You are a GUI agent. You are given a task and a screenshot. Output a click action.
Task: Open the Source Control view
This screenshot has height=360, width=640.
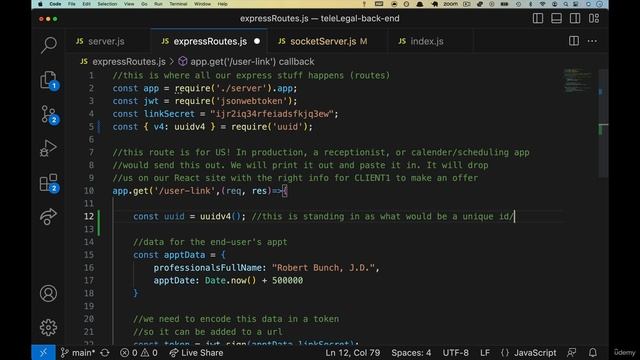coord(49,114)
